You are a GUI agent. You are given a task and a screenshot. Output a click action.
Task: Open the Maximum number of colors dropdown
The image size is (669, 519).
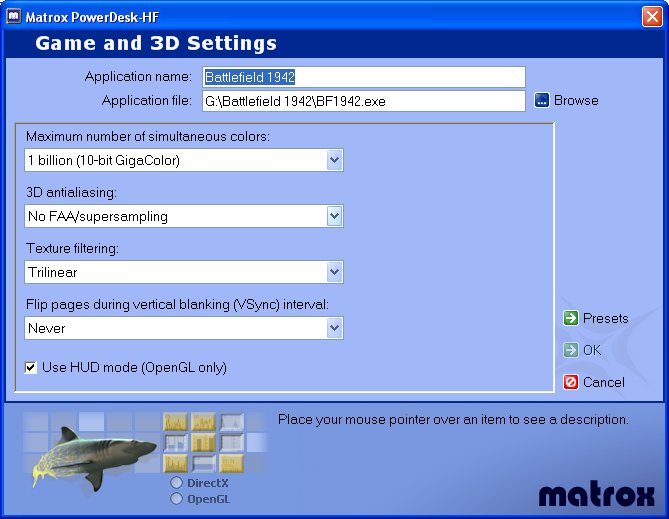click(184, 160)
